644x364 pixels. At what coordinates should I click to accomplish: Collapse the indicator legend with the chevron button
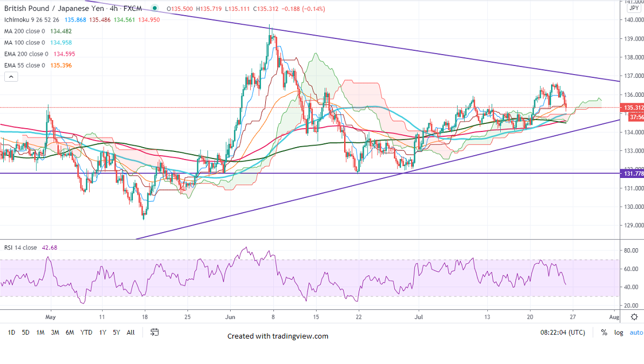[11, 76]
